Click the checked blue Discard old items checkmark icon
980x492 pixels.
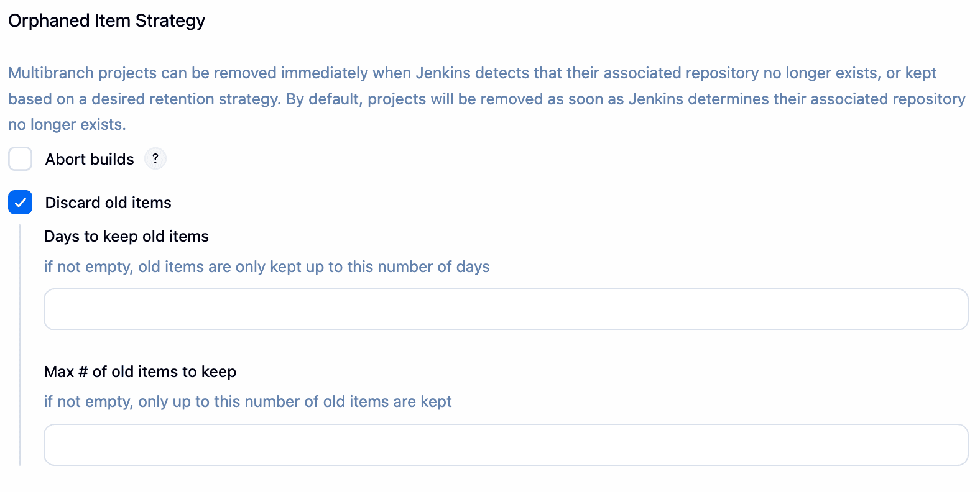pyautogui.click(x=20, y=203)
